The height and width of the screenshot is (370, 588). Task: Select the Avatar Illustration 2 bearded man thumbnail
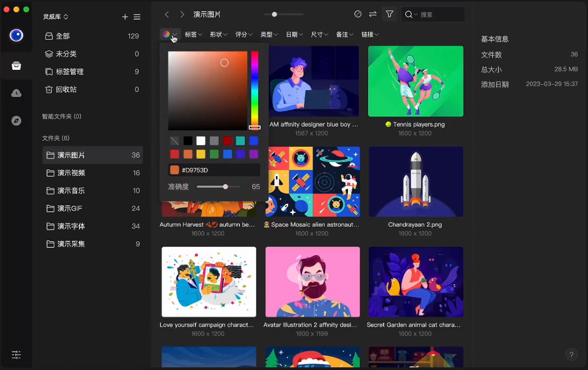click(x=313, y=282)
